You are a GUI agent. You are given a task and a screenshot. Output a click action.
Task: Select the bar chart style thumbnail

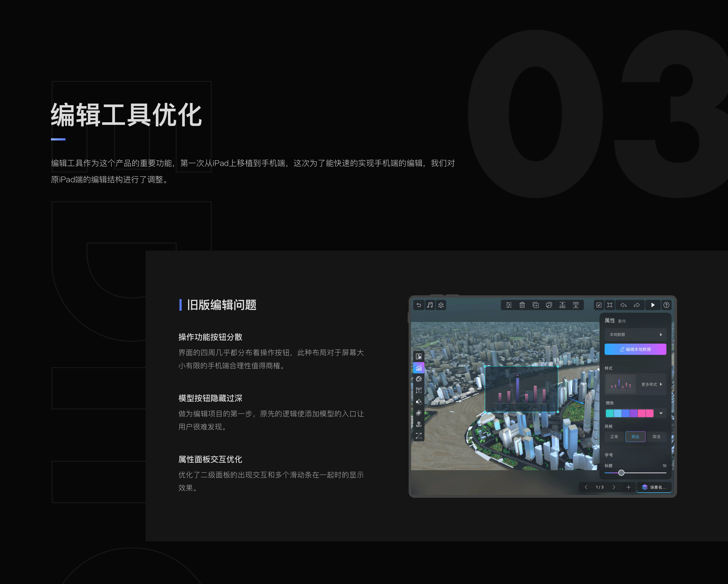tap(621, 384)
